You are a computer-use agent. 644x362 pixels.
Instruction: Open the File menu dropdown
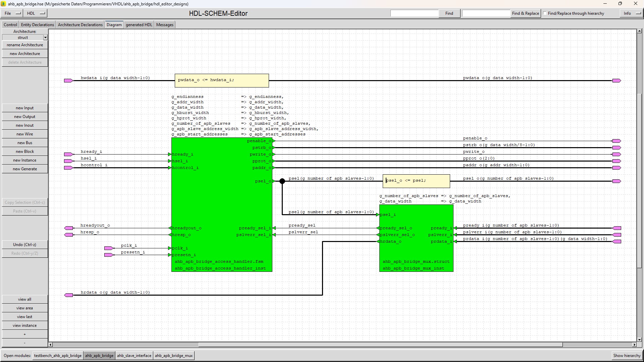point(12,13)
